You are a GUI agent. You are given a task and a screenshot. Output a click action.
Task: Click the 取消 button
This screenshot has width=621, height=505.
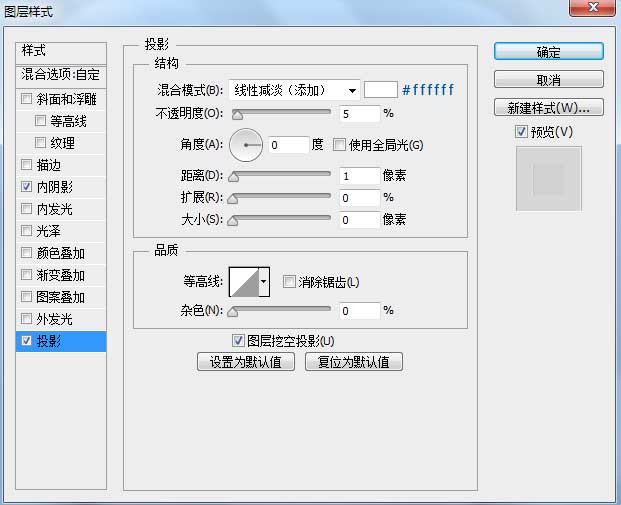tap(548, 79)
